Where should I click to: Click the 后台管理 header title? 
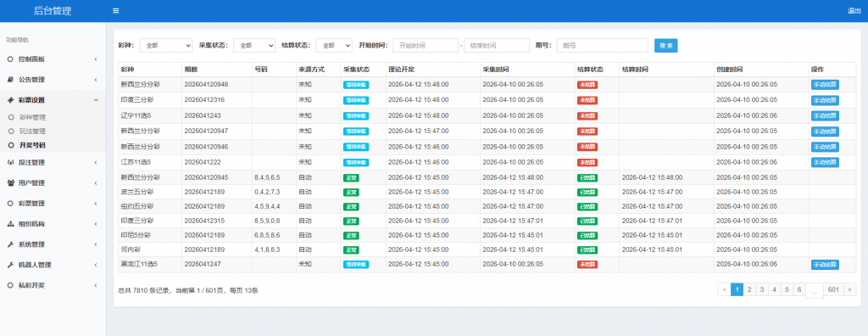pos(53,11)
